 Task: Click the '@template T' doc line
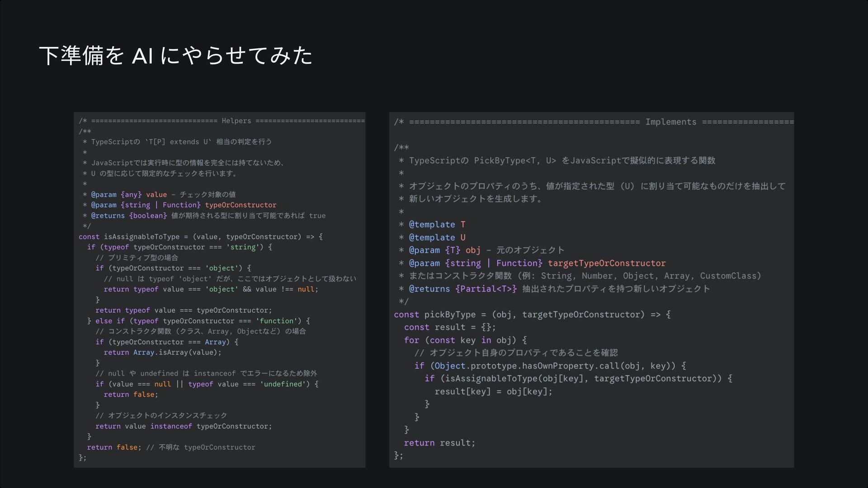pyautogui.click(x=437, y=225)
